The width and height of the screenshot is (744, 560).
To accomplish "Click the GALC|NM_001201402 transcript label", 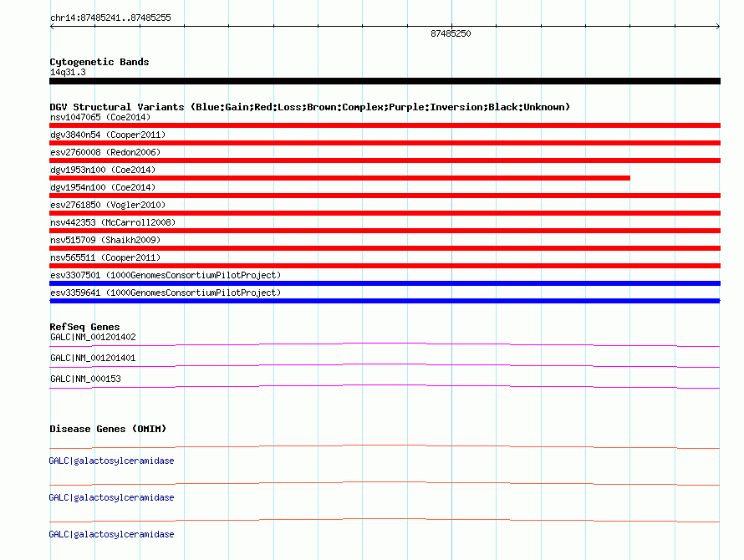I will tap(93, 337).
